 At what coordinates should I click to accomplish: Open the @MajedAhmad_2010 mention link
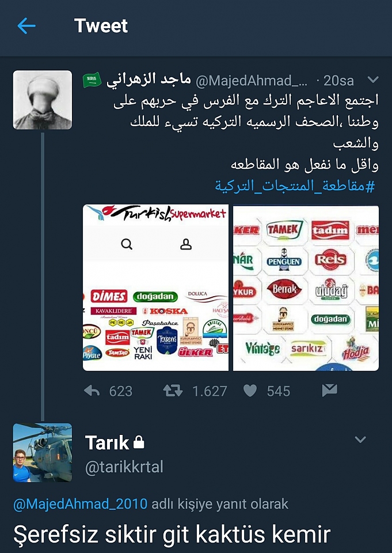81,504
